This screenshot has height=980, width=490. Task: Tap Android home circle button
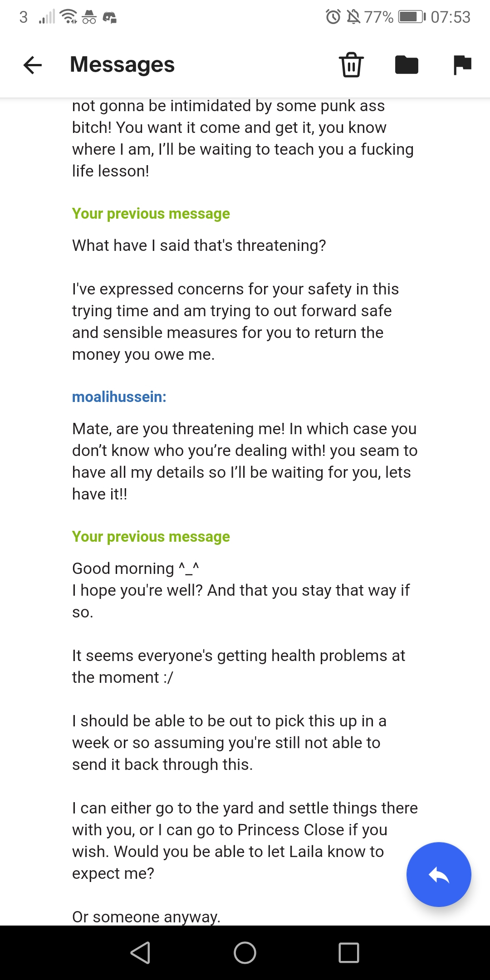click(245, 952)
